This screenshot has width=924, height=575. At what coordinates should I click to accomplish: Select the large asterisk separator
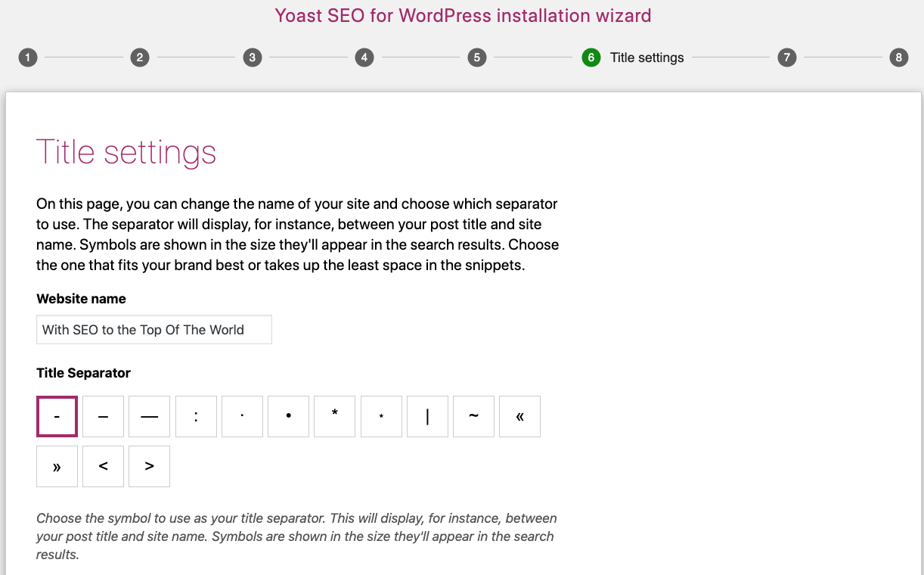tap(335, 417)
